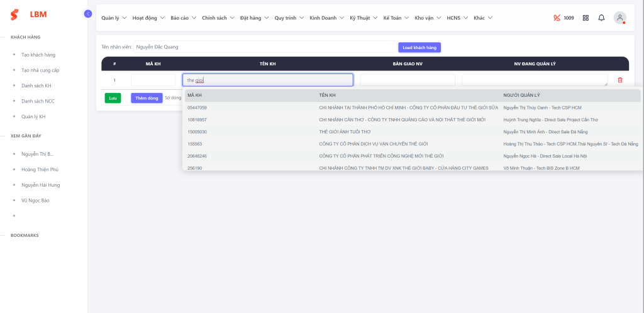Click the LBM logo icon
This screenshot has width=644, height=313.
(x=14, y=14)
